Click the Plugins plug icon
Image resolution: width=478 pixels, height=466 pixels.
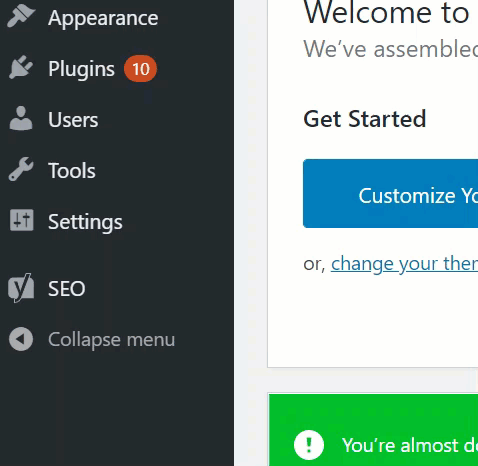click(x=21, y=67)
